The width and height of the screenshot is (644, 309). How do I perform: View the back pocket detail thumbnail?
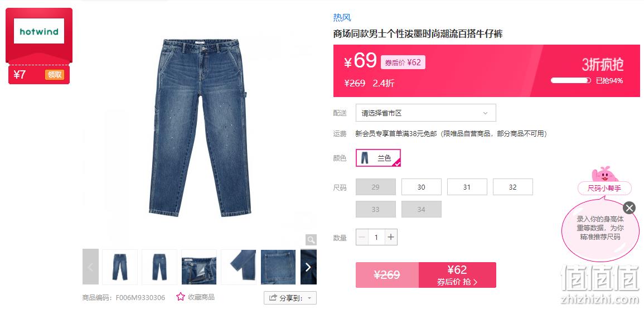(x=278, y=267)
